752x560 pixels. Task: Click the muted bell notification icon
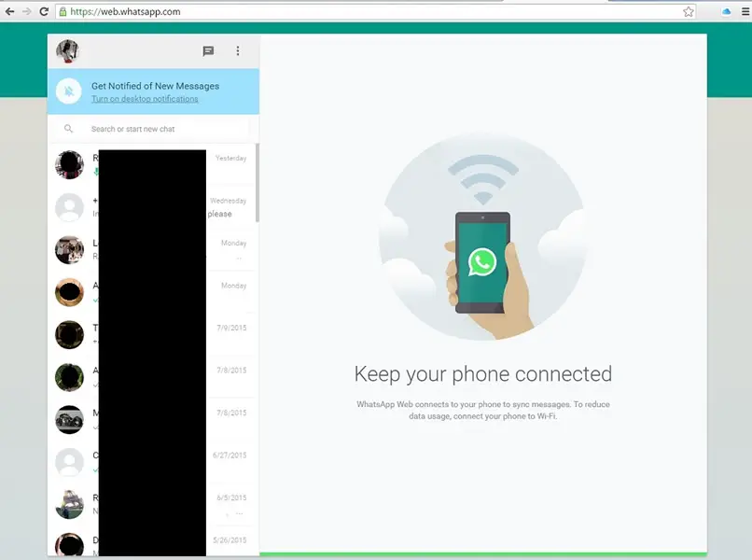pyautogui.click(x=69, y=91)
